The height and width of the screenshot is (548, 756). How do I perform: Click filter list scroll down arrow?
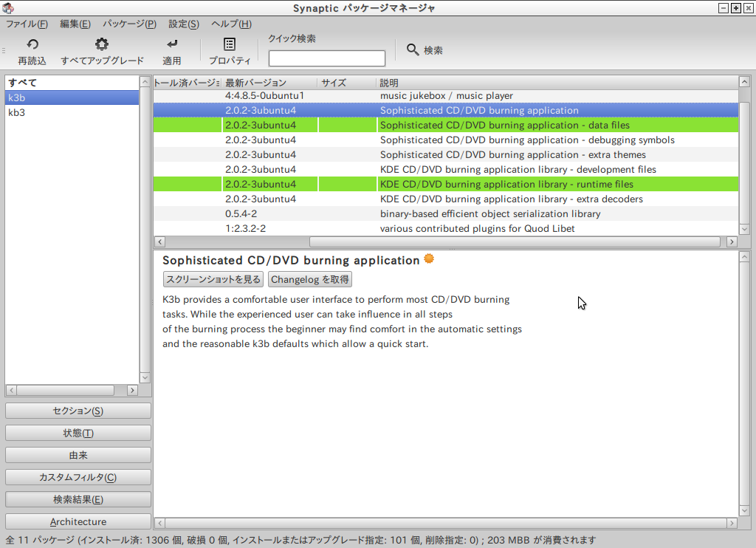pyautogui.click(x=145, y=377)
